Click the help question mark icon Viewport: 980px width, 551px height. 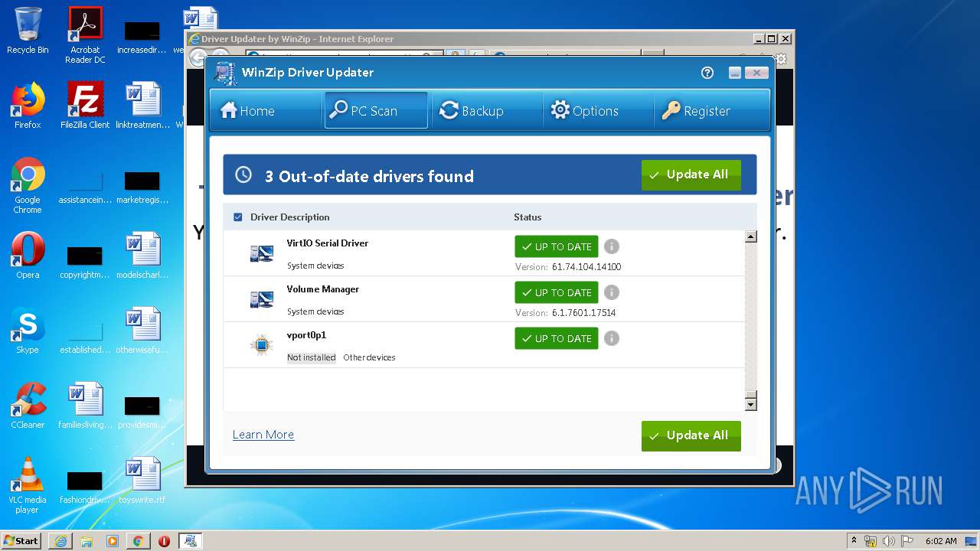[x=707, y=73]
